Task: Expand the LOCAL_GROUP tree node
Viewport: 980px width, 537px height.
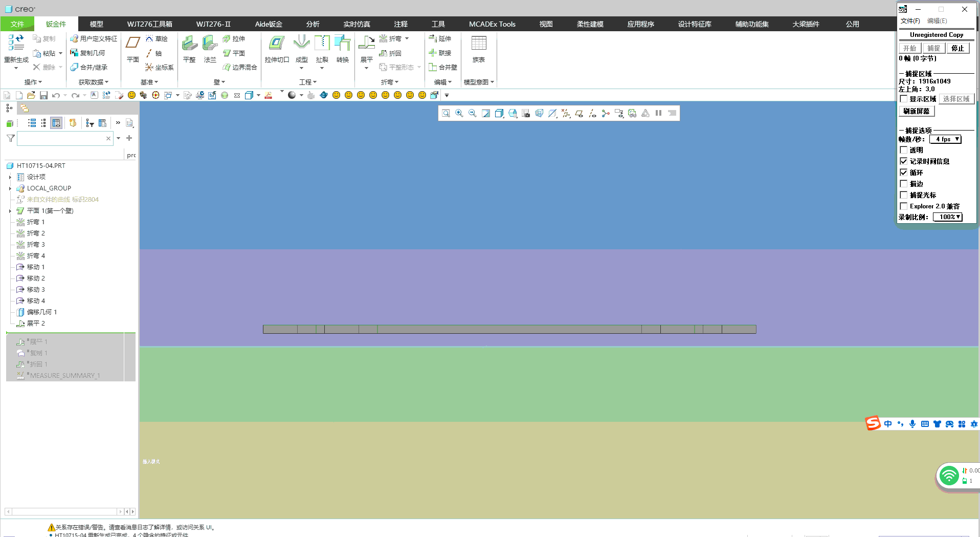Action: pos(10,188)
